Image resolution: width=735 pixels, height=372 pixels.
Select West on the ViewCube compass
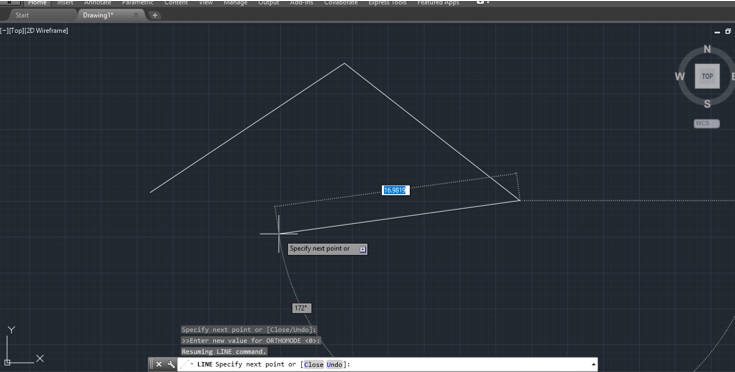680,76
